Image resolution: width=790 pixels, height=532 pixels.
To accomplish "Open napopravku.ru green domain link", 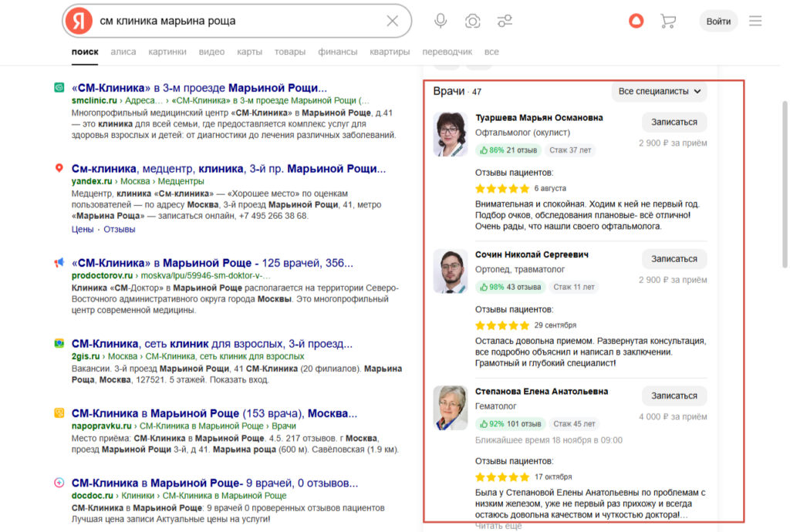I will click(x=101, y=426).
